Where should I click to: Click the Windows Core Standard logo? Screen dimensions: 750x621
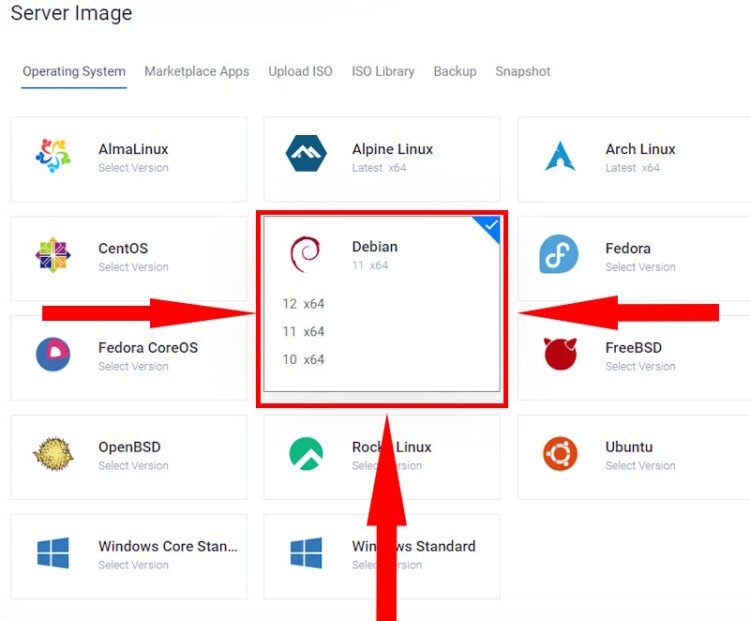click(x=53, y=553)
